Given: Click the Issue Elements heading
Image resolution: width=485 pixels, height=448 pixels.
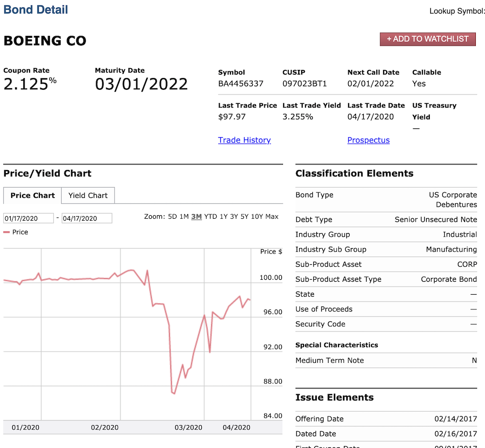Looking at the screenshot, I should [x=334, y=397].
